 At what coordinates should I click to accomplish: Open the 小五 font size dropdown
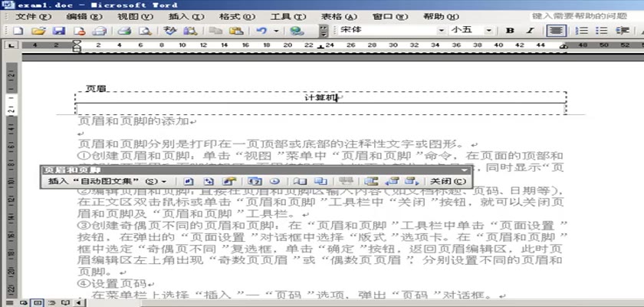[x=489, y=31]
